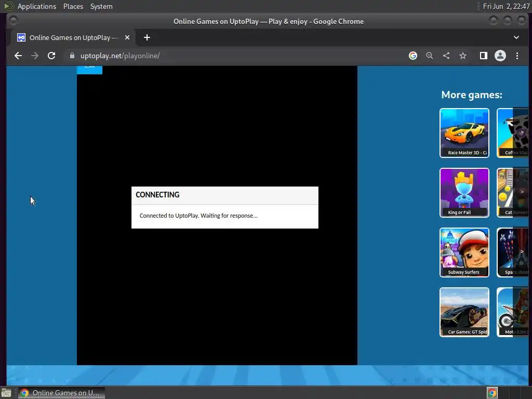
Task: Expand the tab search dropdown arrow
Action: [516, 37]
